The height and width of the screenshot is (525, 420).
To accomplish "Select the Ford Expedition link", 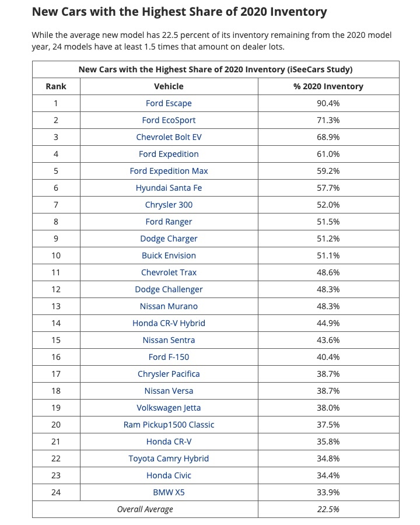I will coord(169,154).
